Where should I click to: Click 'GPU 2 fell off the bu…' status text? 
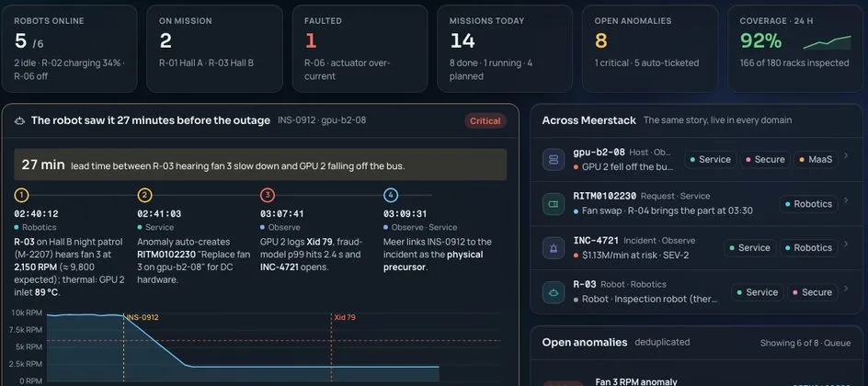[627, 166]
